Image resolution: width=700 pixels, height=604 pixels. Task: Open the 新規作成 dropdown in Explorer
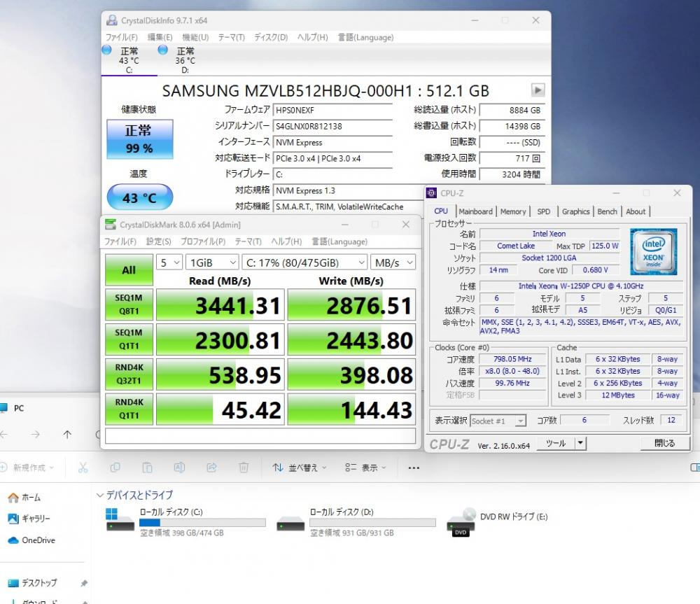click(x=27, y=468)
